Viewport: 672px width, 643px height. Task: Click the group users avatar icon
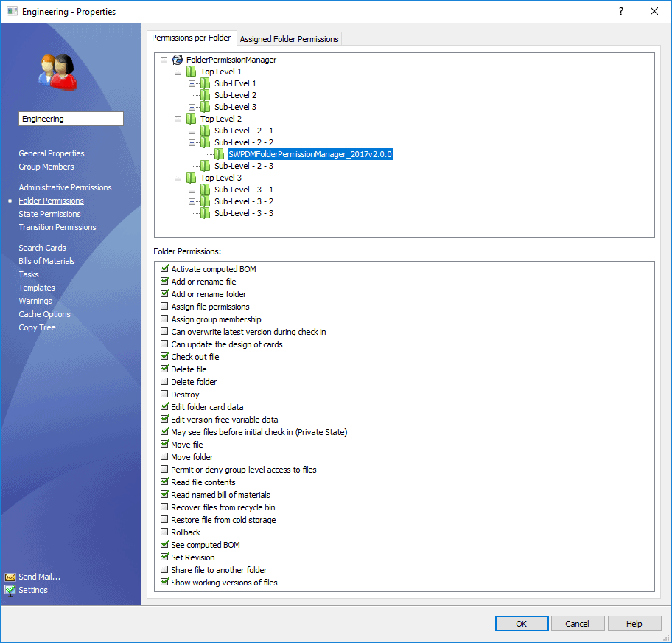pos(59,72)
